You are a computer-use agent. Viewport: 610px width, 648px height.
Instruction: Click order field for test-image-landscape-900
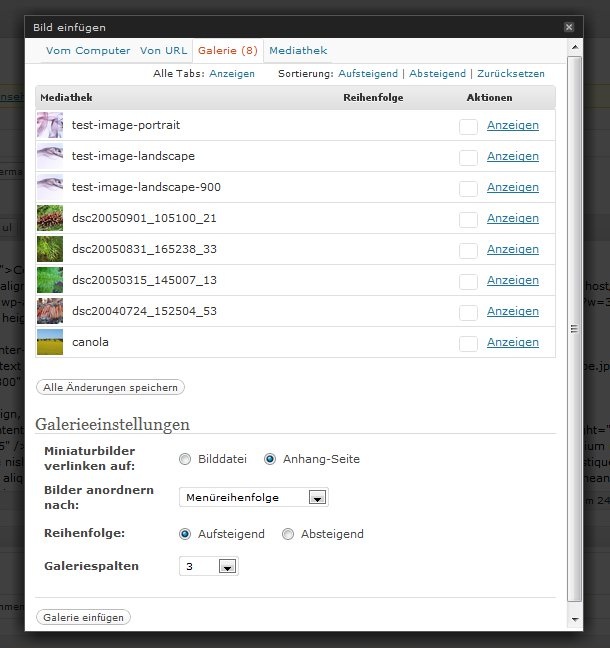(468, 188)
